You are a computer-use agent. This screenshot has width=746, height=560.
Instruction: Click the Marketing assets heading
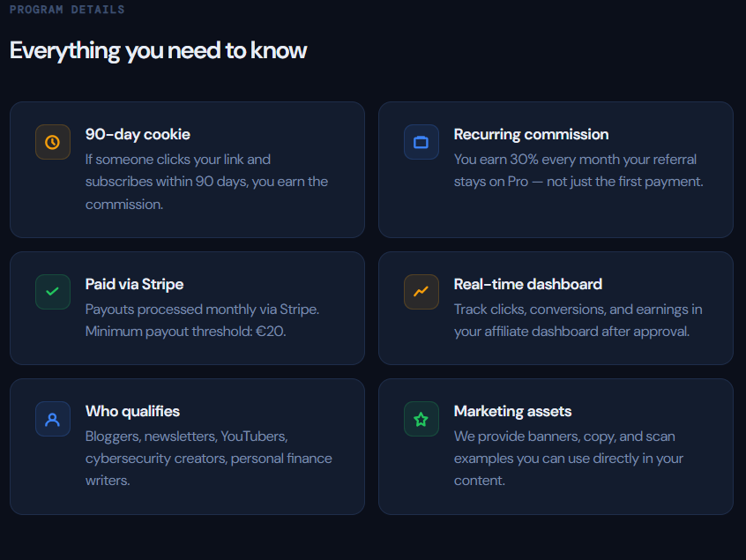(x=512, y=411)
